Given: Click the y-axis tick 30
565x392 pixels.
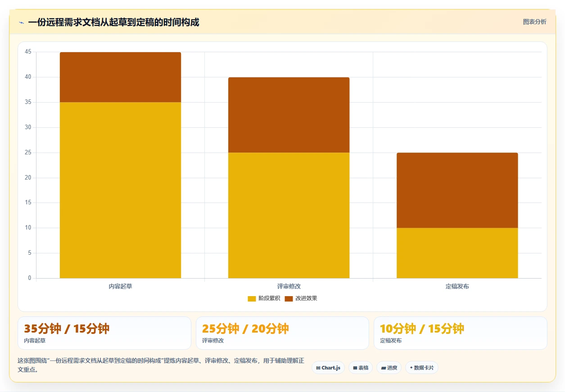Looking at the screenshot, I should [x=28, y=127].
